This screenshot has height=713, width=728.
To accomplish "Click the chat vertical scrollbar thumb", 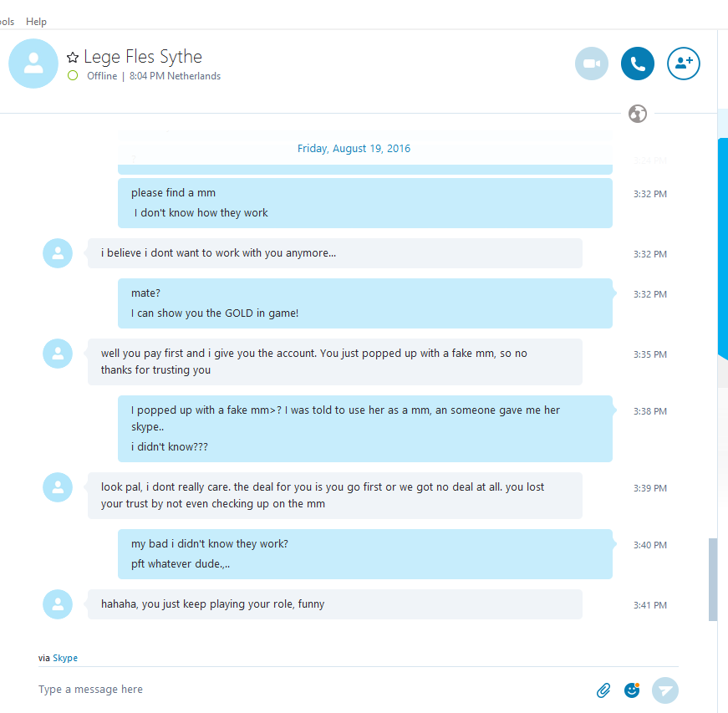I will (x=713, y=578).
